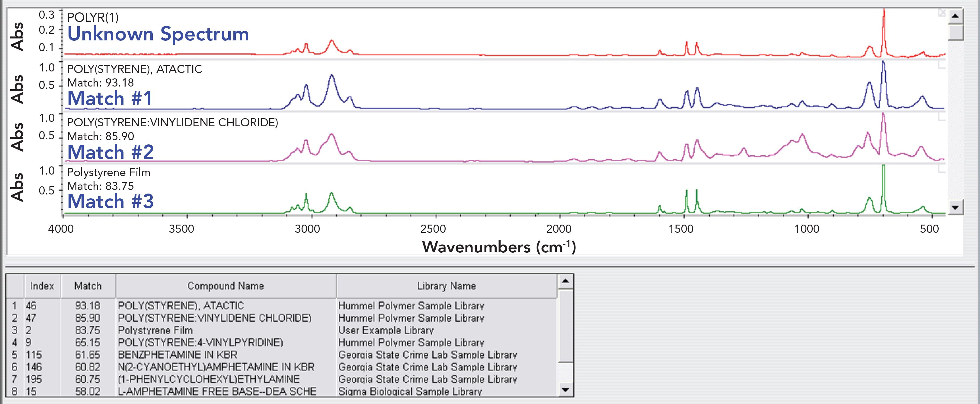Click results table scroll-up arrow
The width and height of the screenshot is (980, 404).
coord(565,282)
